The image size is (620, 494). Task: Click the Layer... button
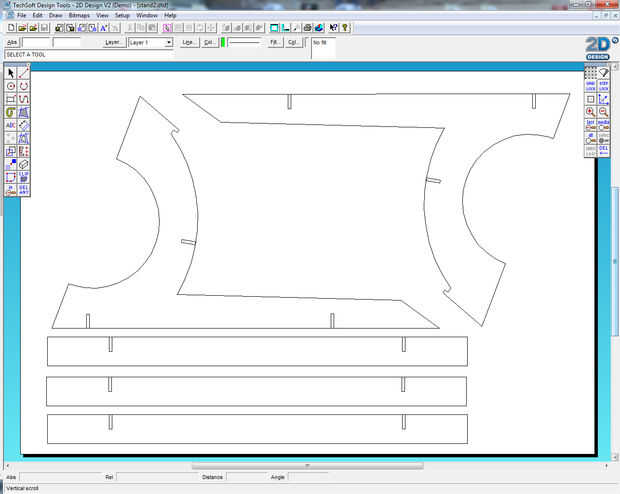[113, 42]
